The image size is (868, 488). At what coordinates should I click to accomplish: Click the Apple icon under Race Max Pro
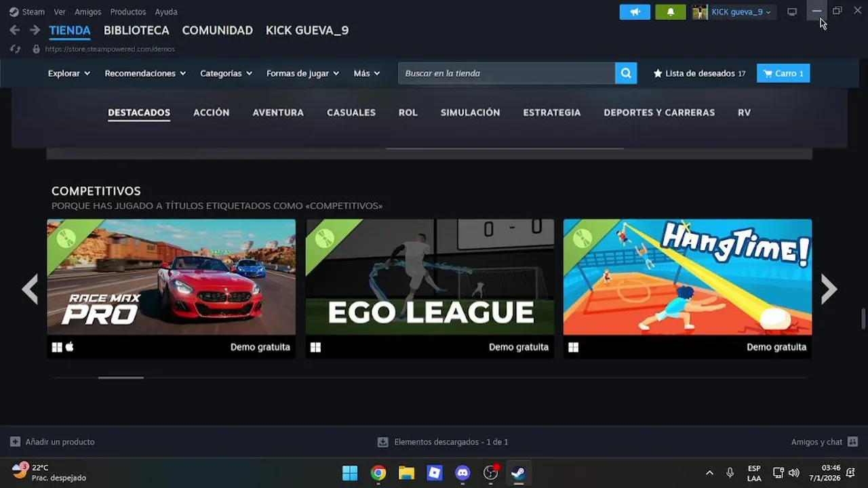[69, 347]
